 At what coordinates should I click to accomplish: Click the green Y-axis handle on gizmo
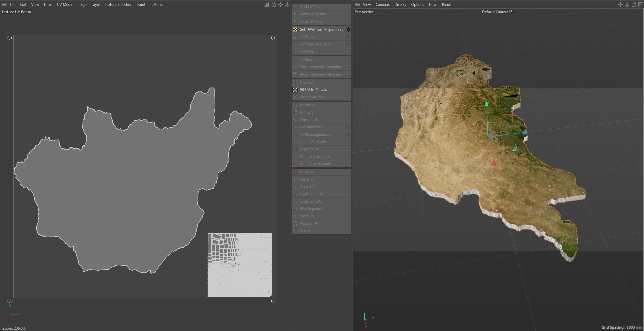point(487,104)
